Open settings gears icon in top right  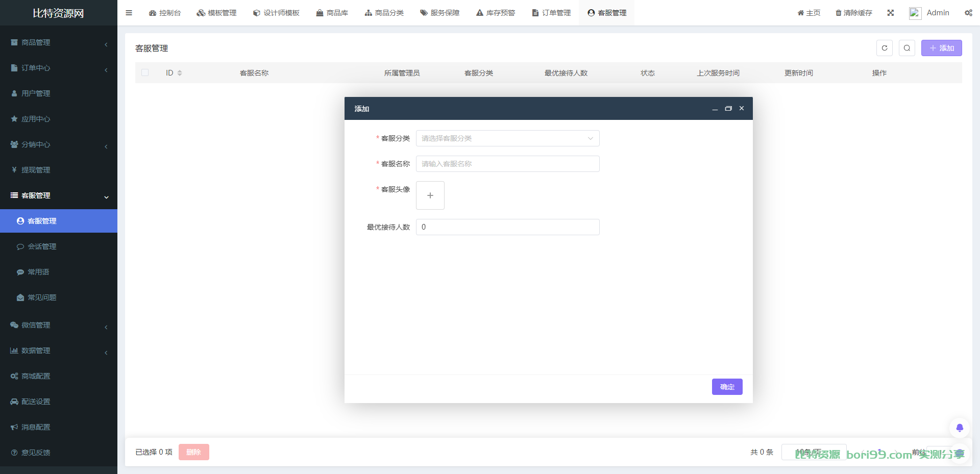coord(968,13)
